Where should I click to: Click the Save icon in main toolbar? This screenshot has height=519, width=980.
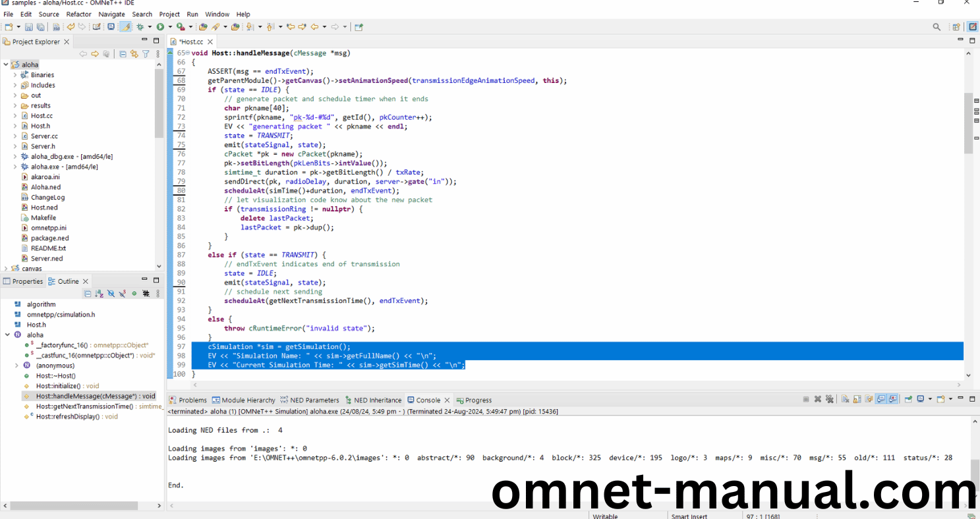point(29,27)
